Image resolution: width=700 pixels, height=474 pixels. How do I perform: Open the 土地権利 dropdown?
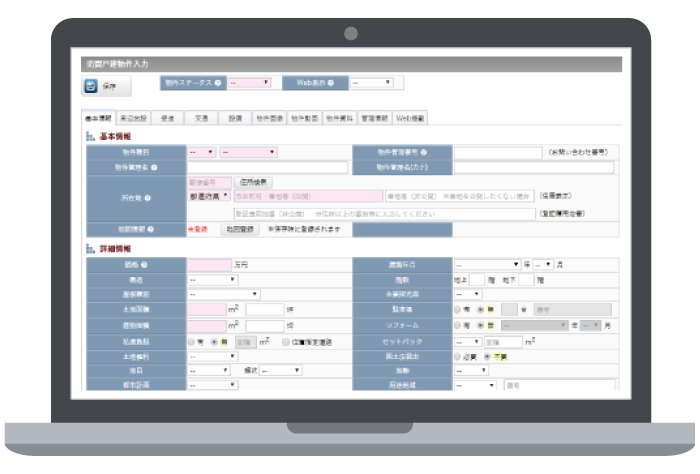pos(212,357)
